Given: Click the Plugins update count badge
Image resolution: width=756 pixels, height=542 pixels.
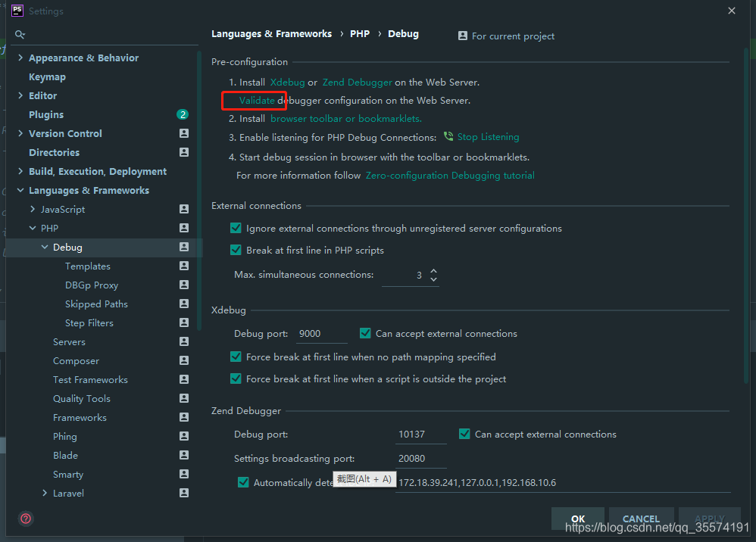Looking at the screenshot, I should [183, 114].
